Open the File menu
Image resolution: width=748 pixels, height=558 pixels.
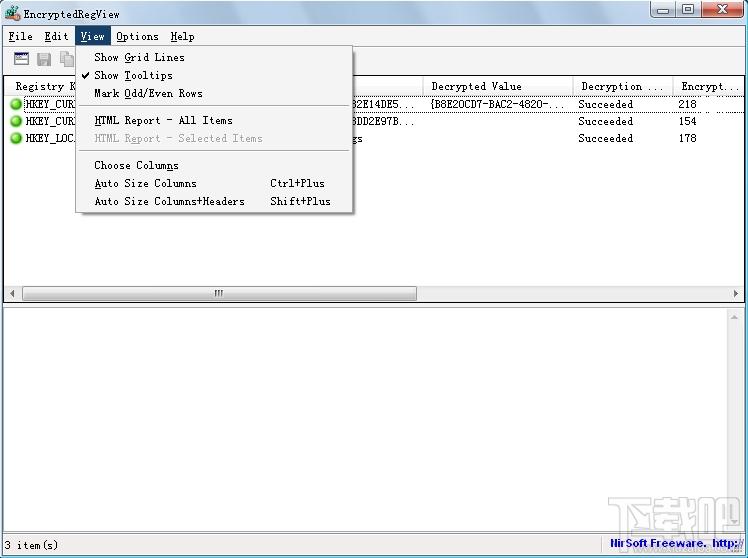pos(21,36)
